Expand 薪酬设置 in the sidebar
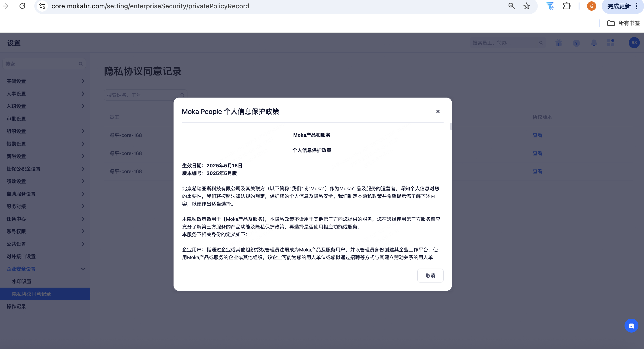 tap(45, 156)
